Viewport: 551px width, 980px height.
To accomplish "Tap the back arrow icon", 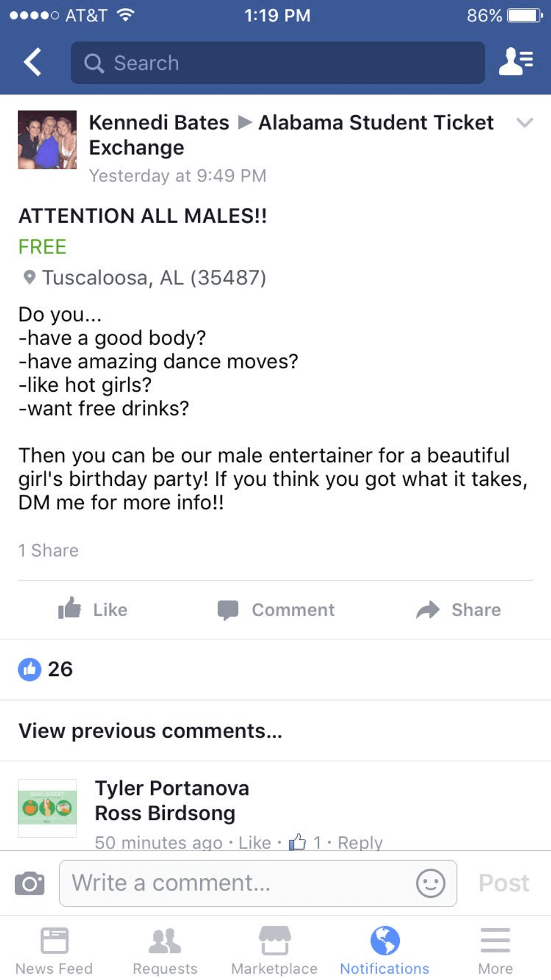I will 33,62.
